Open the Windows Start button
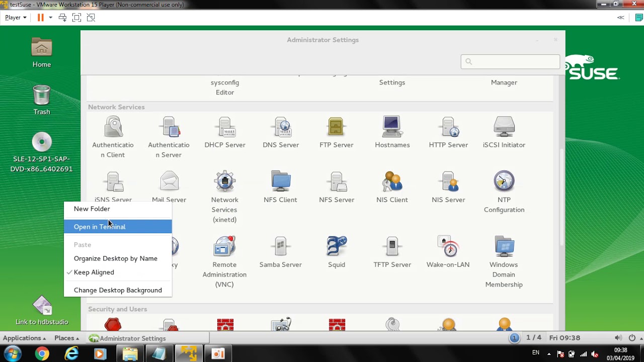 (12, 353)
